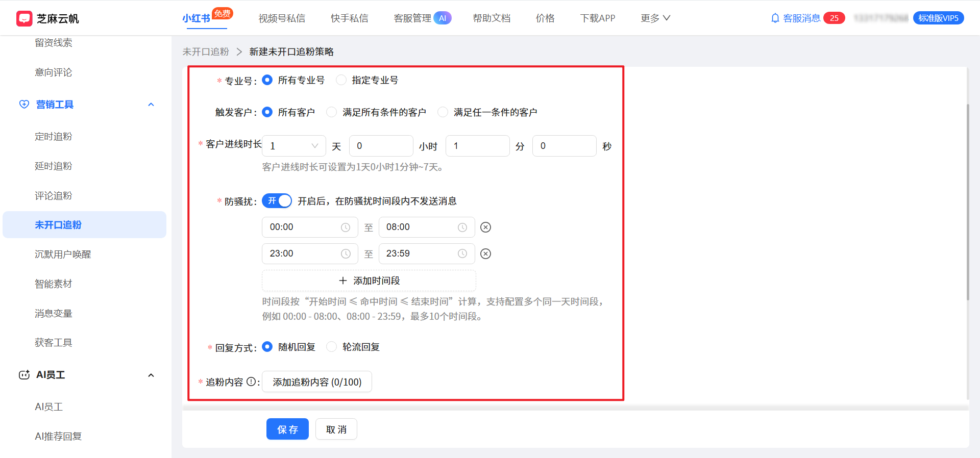Open the 客服消息 bell notification icon

pos(775,18)
